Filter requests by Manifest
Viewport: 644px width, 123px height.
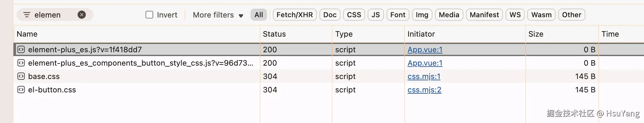(484, 15)
